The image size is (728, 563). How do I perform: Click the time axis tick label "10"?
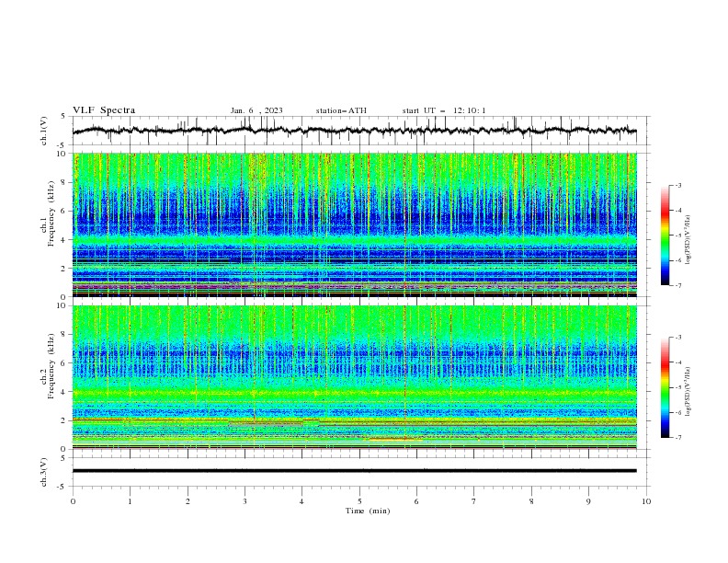pos(646,501)
